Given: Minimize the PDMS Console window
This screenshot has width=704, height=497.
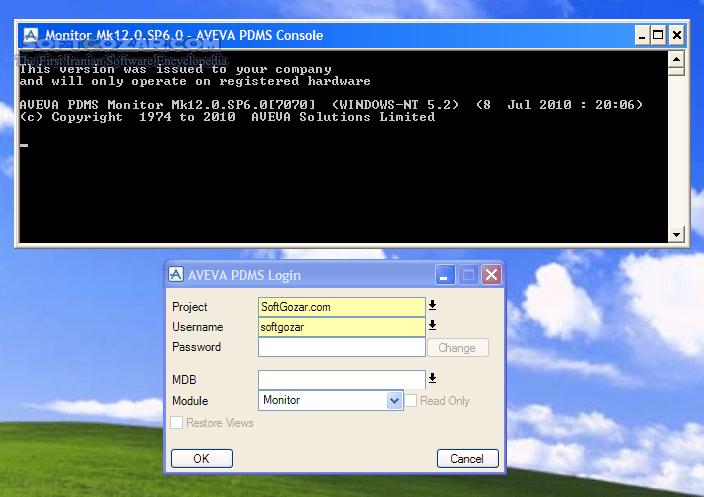Looking at the screenshot, I should point(639,35).
